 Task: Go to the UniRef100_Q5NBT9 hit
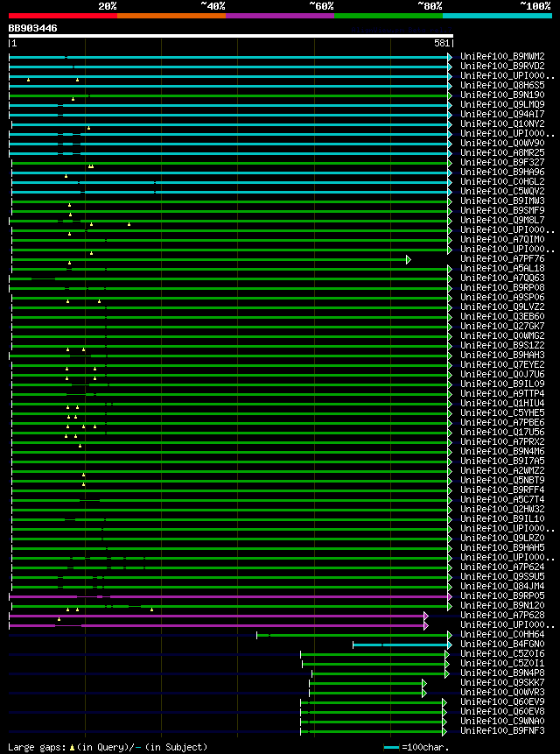502,480
